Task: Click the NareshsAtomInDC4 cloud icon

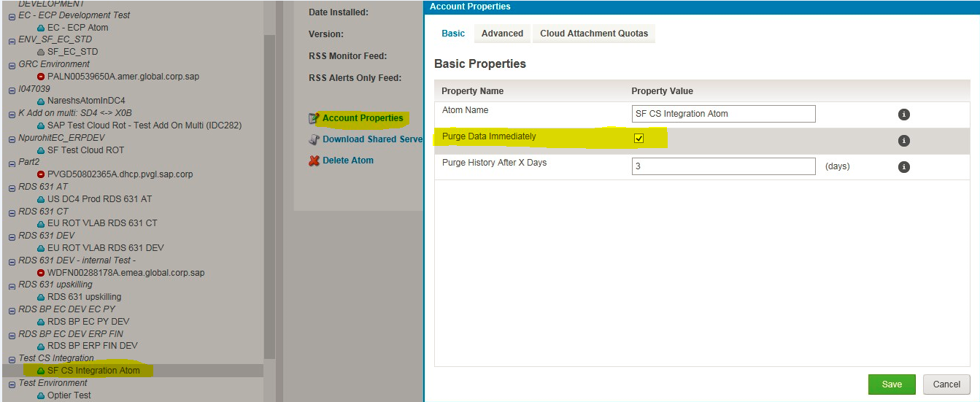Action: point(41,101)
